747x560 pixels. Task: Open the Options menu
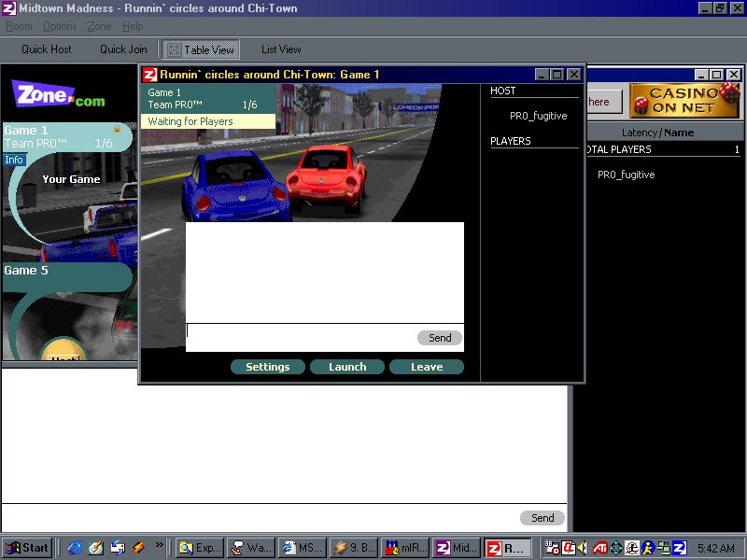pyautogui.click(x=60, y=26)
